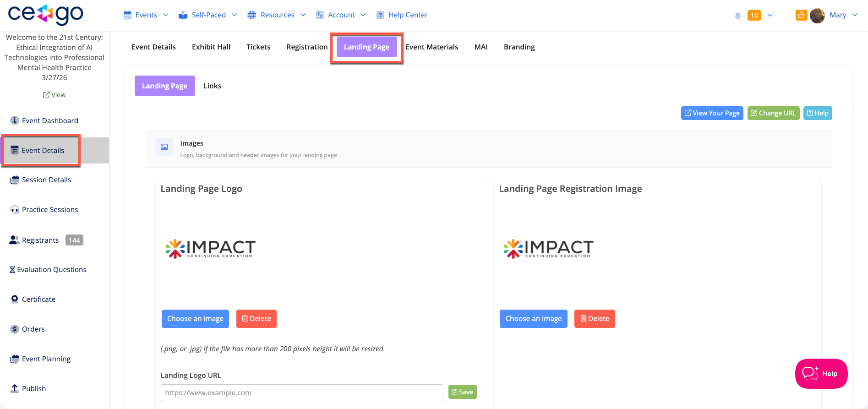Switch to the Exhibit Hall tab

(211, 47)
